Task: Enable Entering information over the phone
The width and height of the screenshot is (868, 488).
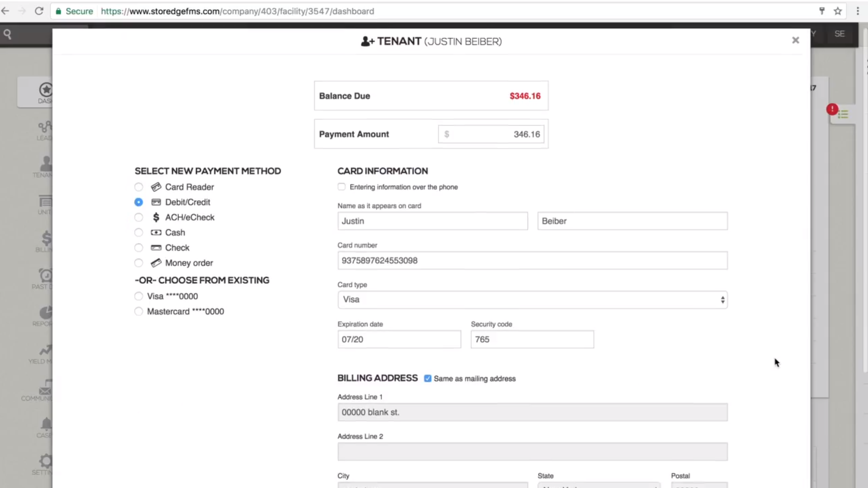Action: click(x=341, y=187)
